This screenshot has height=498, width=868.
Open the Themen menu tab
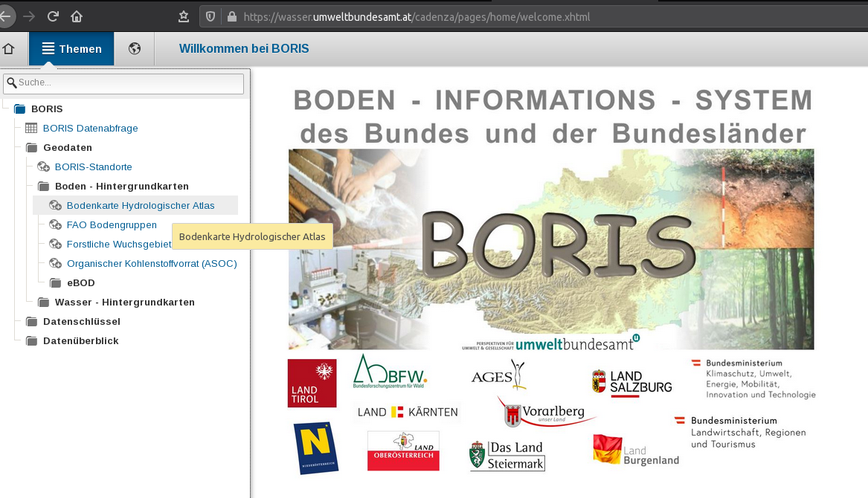click(71, 49)
